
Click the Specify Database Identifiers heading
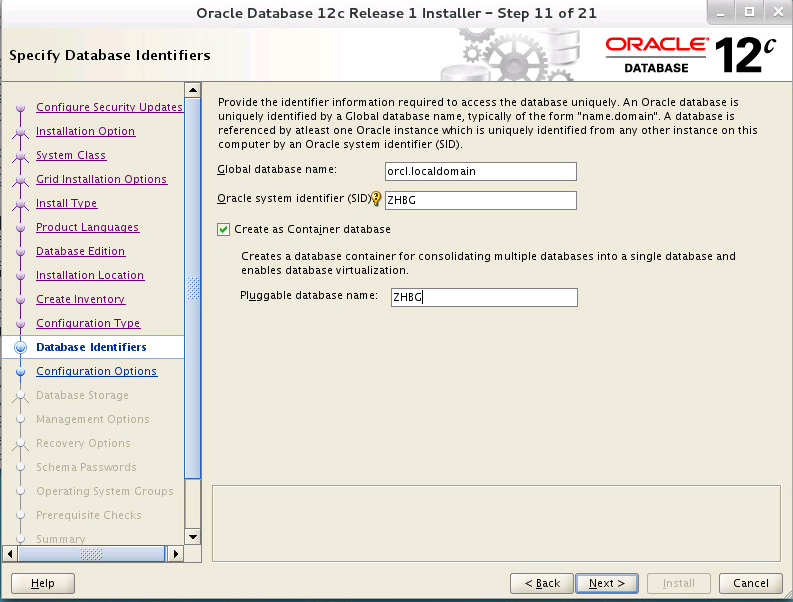point(110,55)
